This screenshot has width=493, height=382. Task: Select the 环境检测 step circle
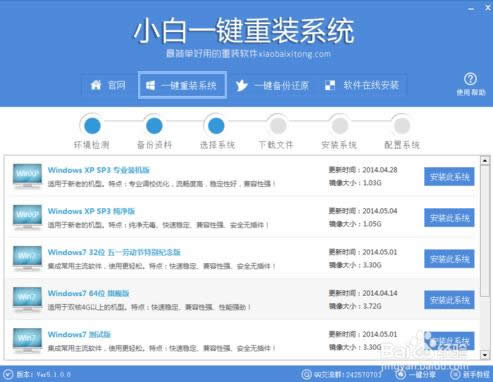[92, 126]
